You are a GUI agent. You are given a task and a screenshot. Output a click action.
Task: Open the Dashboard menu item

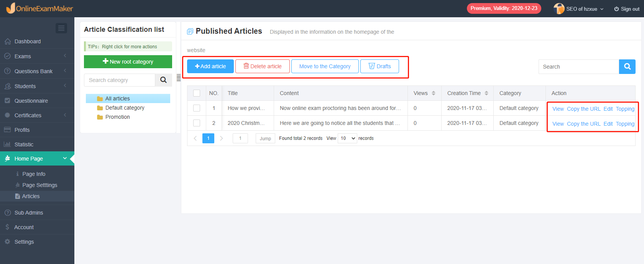coord(37,41)
